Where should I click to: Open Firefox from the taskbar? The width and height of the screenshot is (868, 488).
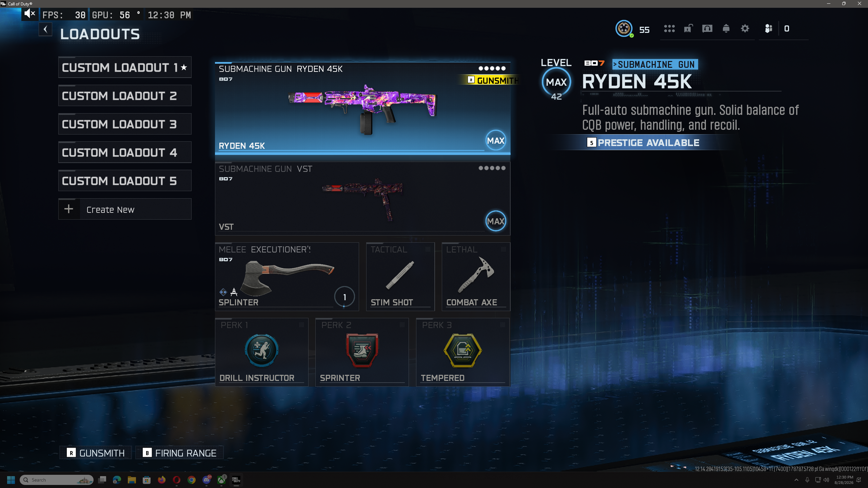(162, 480)
